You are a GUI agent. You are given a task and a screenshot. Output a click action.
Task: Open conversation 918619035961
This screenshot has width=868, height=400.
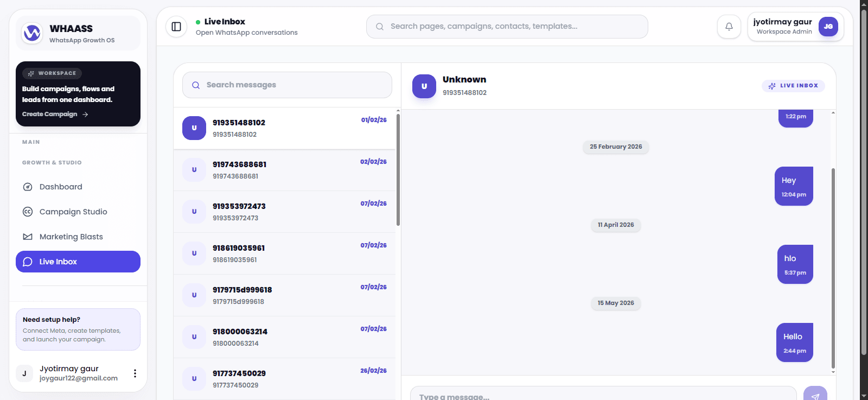(284, 253)
